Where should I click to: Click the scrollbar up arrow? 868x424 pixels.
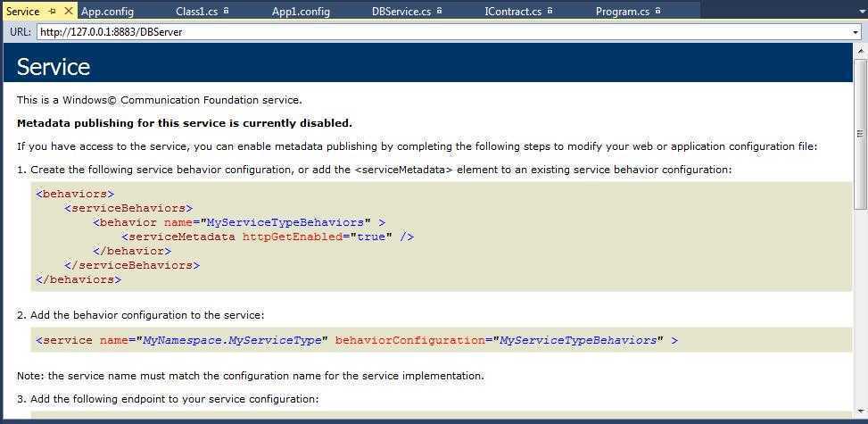[861, 51]
